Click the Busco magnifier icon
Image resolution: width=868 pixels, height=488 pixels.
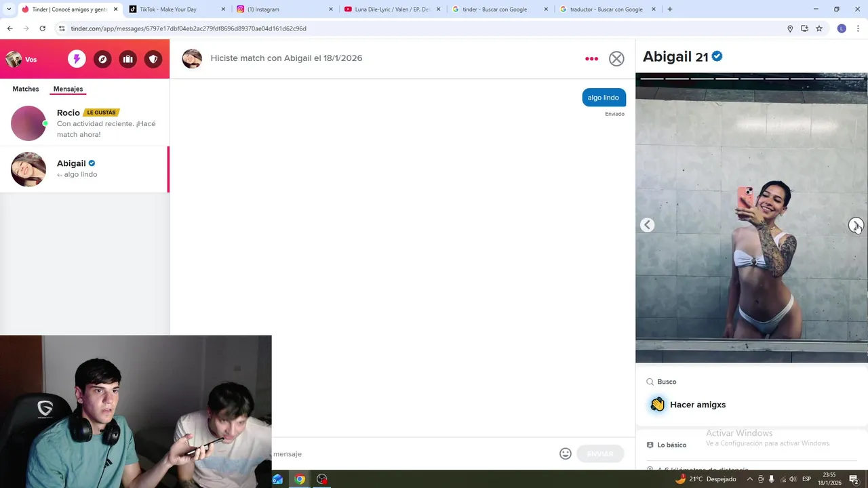[x=650, y=382]
